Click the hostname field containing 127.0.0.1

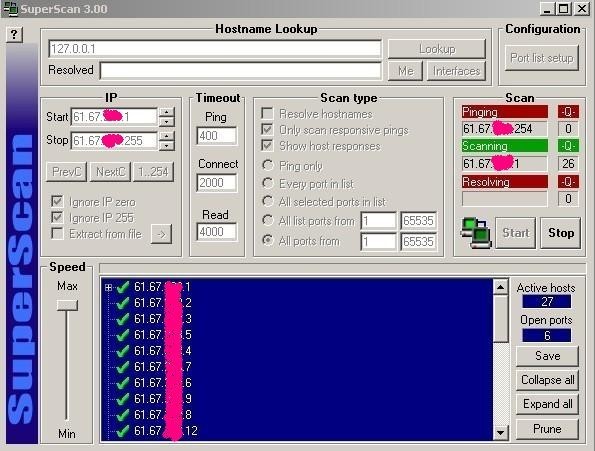(215, 49)
